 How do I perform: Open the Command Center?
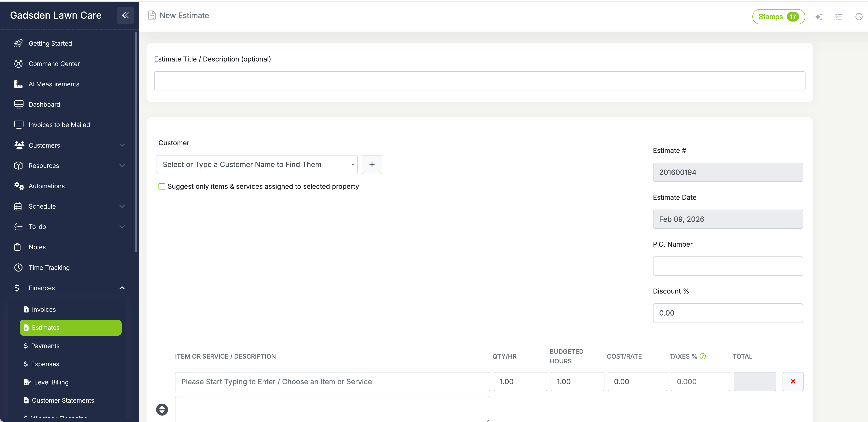point(54,64)
